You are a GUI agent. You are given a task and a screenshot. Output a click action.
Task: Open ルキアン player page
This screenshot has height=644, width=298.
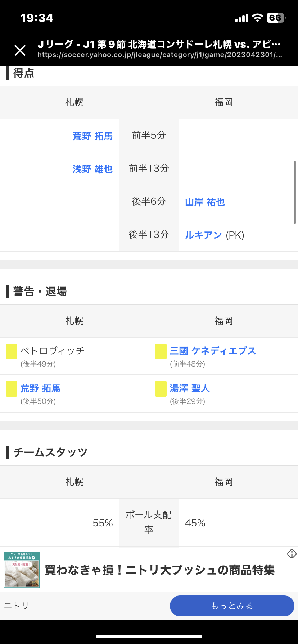pos(203,235)
